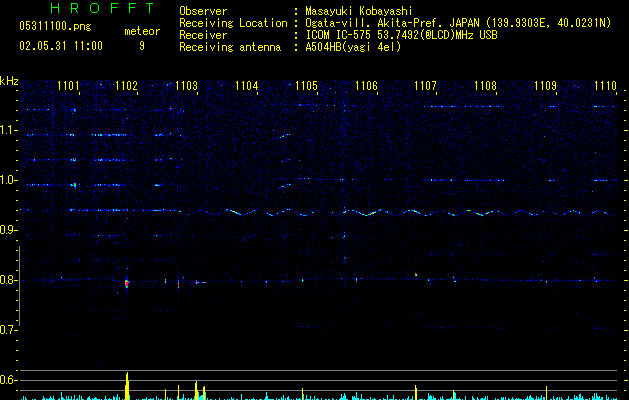Select the 1102 time marker
Image resolution: width=629 pixels, height=400 pixels.
point(127,86)
